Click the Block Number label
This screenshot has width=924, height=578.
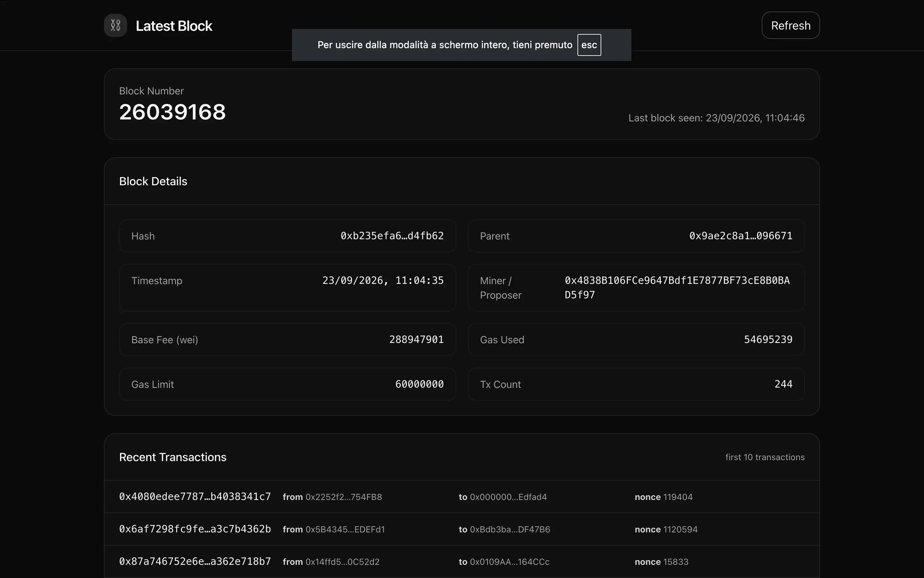point(151,91)
